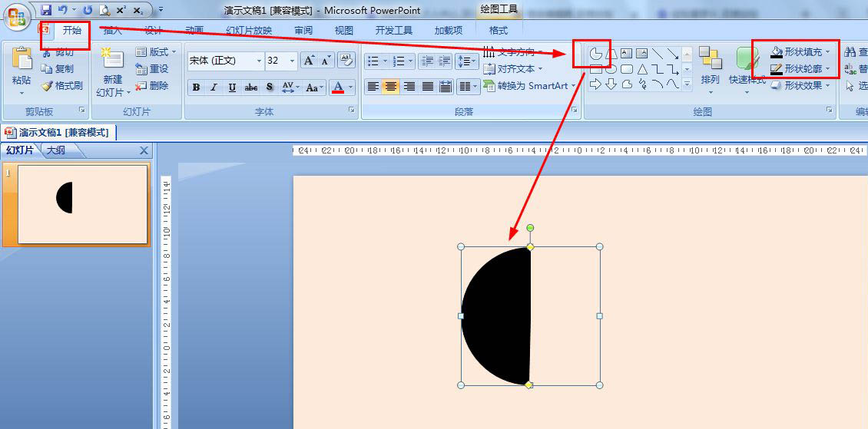
Task: Open print preview from quick access toolbar
Action: (104, 10)
